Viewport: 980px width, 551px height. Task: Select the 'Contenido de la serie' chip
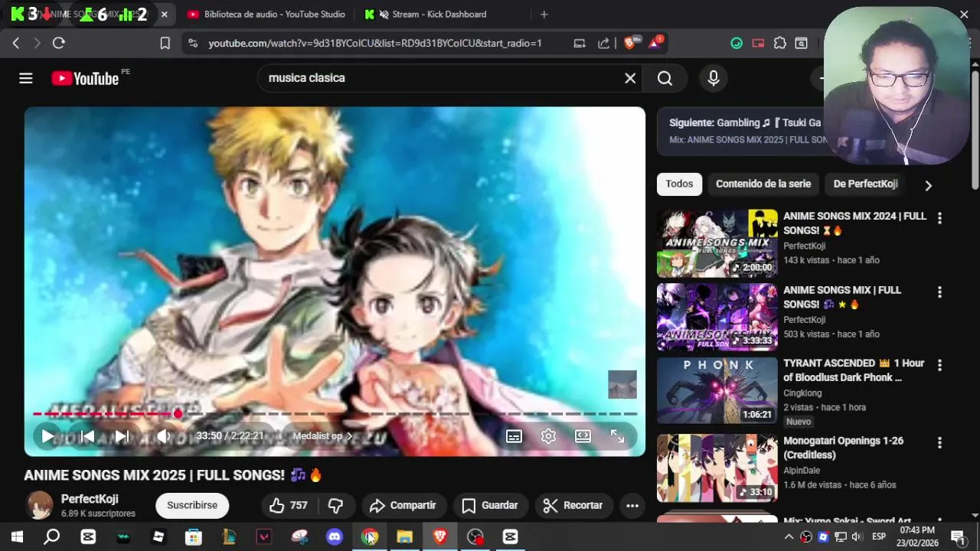coord(763,184)
